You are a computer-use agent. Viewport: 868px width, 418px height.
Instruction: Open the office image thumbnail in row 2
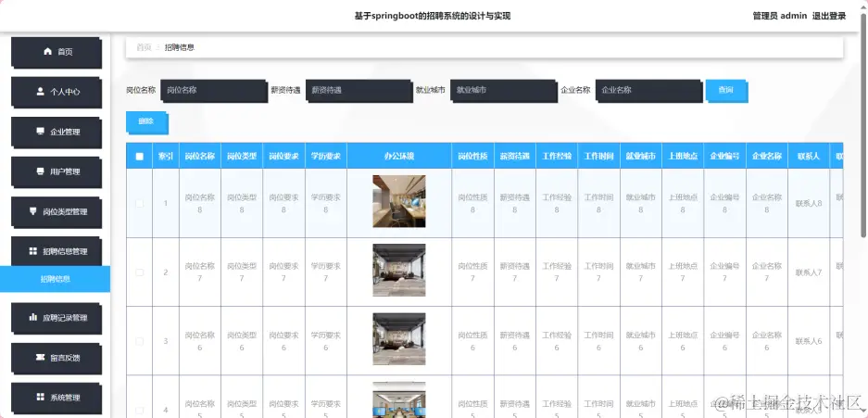[x=399, y=271]
